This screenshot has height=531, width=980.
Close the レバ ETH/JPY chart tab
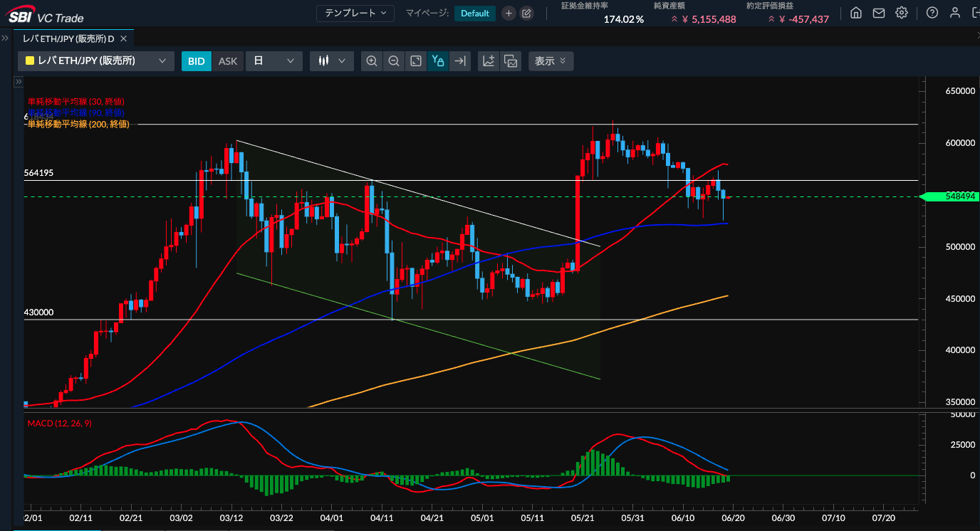pyautogui.click(x=124, y=38)
